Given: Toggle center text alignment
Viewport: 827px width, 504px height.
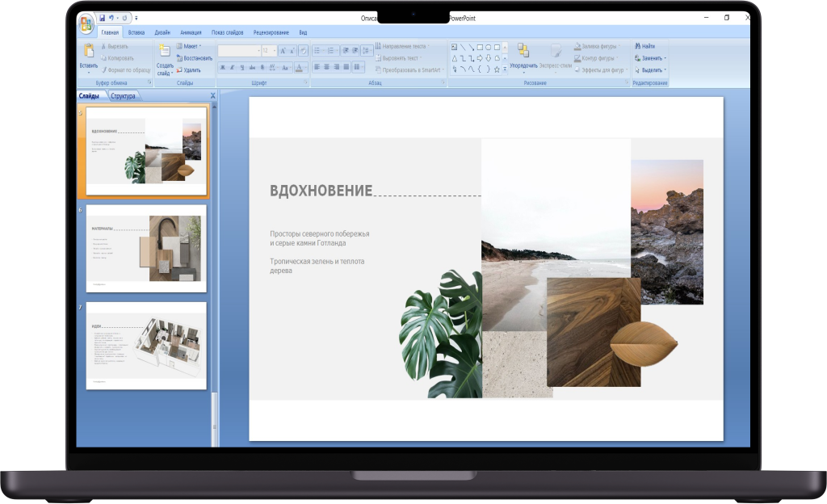Looking at the screenshot, I should [326, 67].
